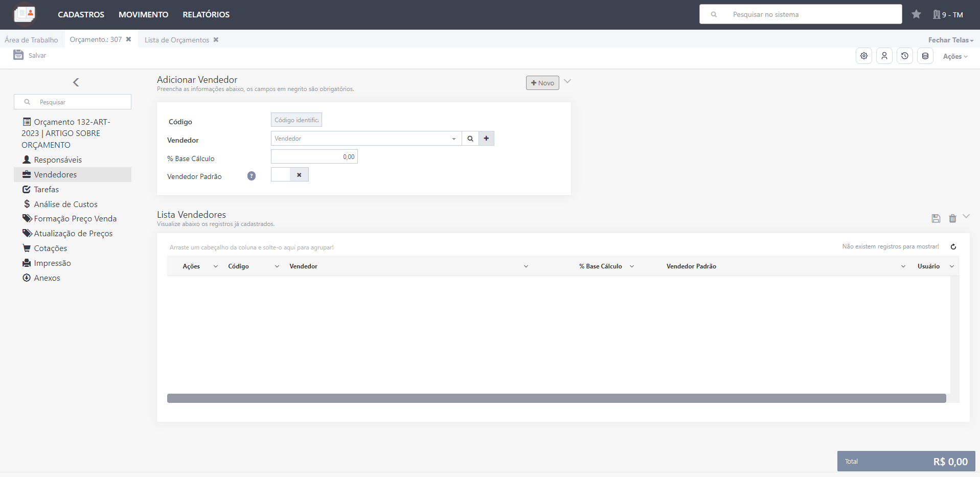
Task: Open Usuário column header dropdown
Action: pyautogui.click(x=952, y=266)
